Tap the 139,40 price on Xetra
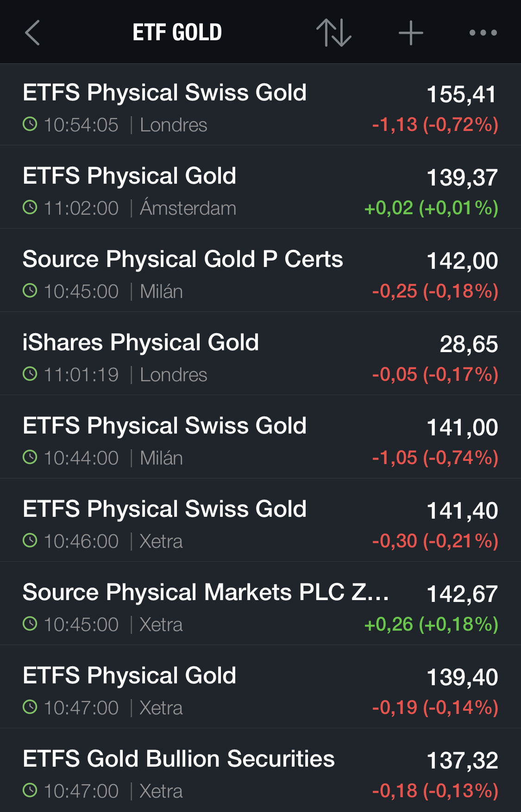 tap(462, 677)
